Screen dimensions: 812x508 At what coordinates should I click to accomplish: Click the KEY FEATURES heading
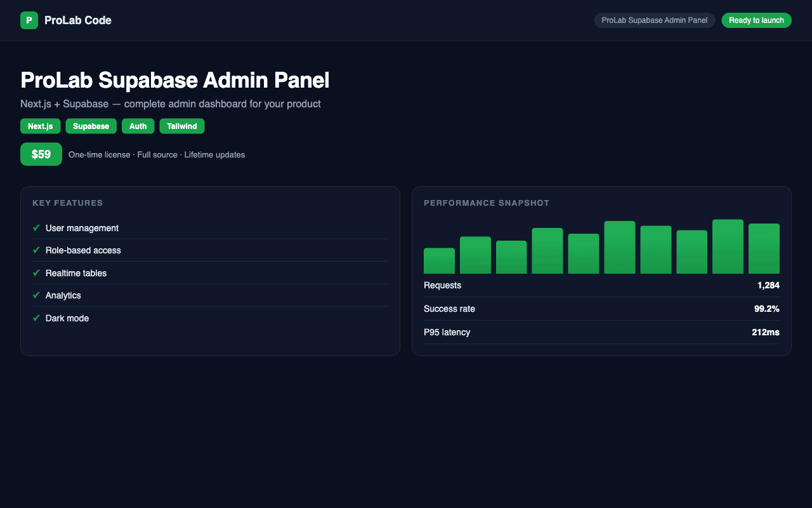[x=68, y=203]
